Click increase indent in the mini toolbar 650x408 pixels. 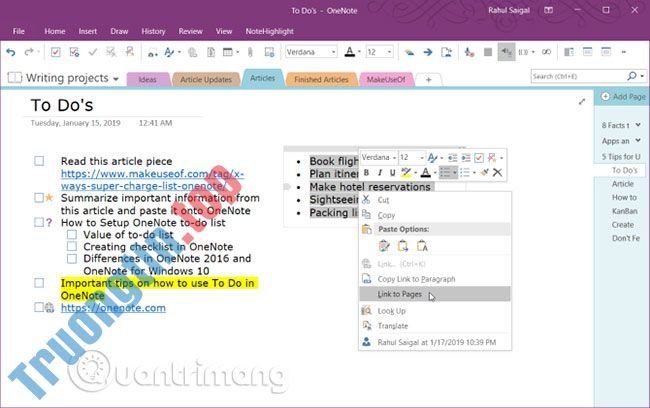pyautogui.click(x=466, y=158)
